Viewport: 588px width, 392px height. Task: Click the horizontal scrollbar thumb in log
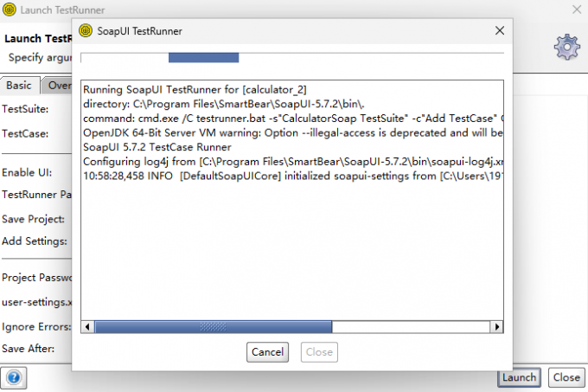tap(213, 327)
